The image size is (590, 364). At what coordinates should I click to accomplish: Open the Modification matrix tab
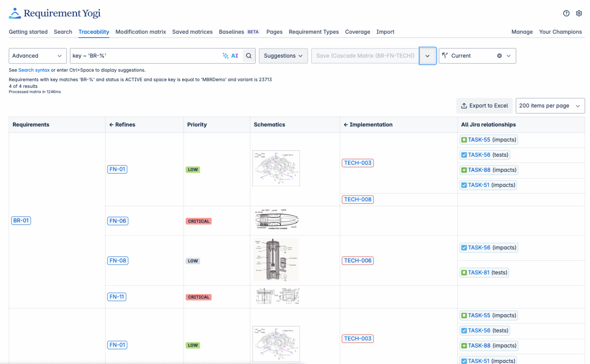pyautogui.click(x=141, y=32)
